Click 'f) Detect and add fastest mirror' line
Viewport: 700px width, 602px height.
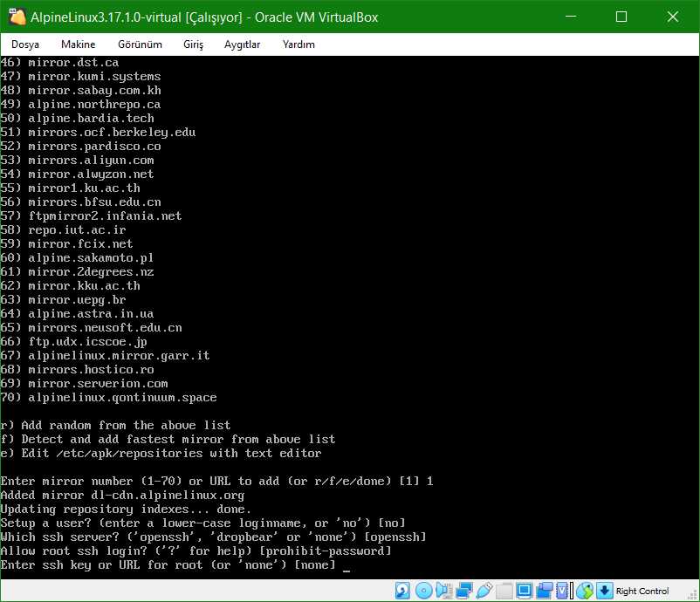(168, 439)
